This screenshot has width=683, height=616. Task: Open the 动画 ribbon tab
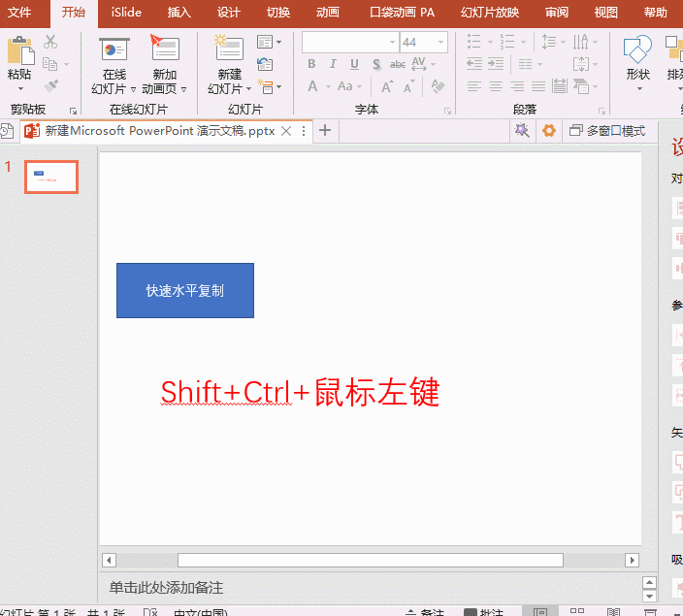point(328,13)
